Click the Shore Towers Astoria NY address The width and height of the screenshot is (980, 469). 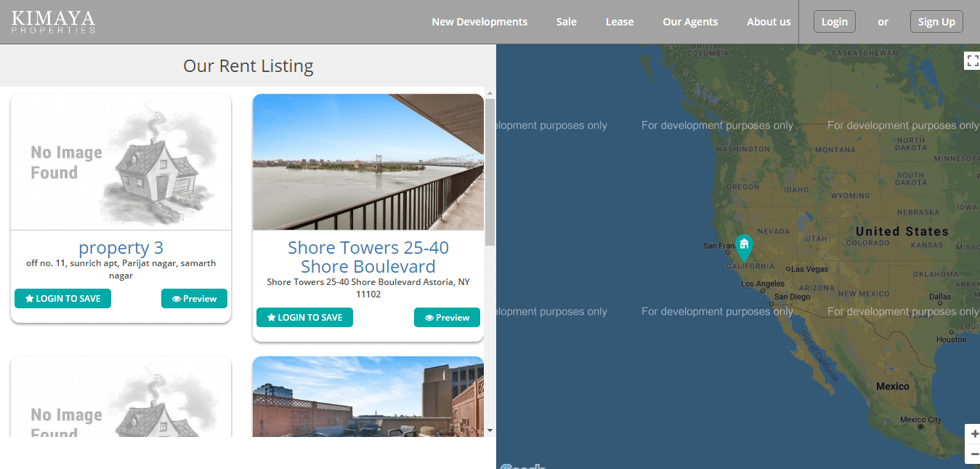tap(368, 288)
